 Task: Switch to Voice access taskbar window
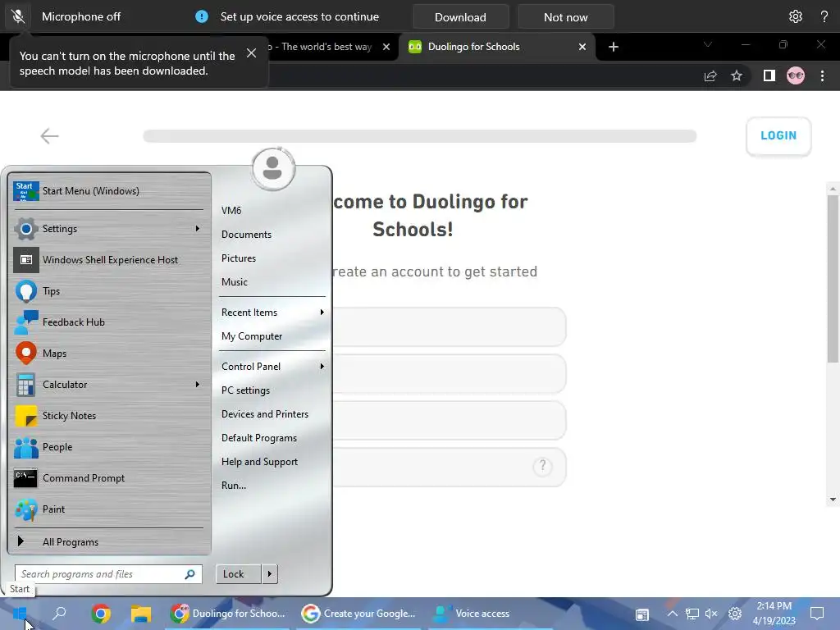[x=472, y=614]
